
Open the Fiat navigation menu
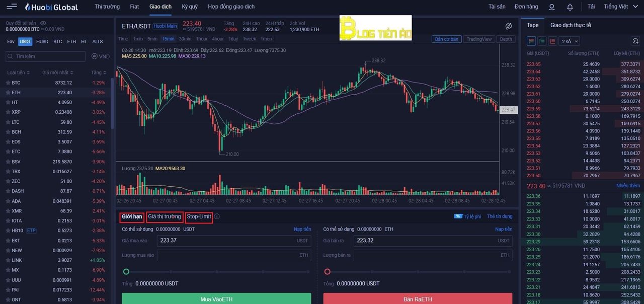point(134,7)
